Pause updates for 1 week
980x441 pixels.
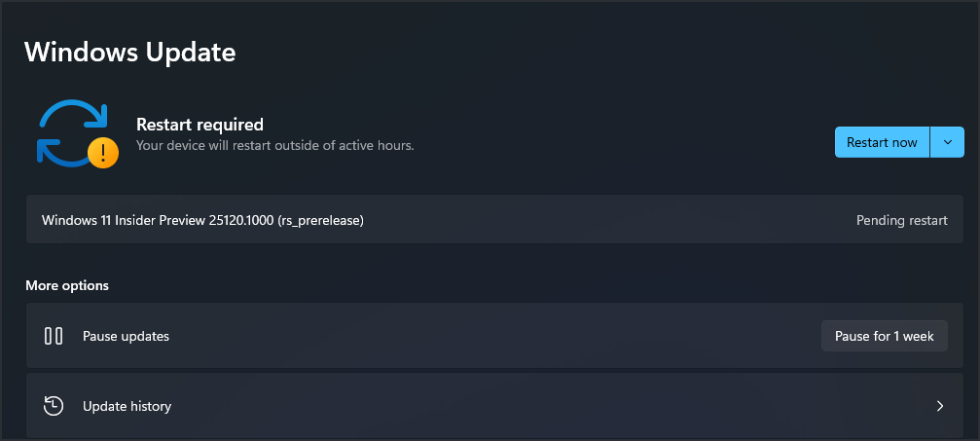coord(884,336)
